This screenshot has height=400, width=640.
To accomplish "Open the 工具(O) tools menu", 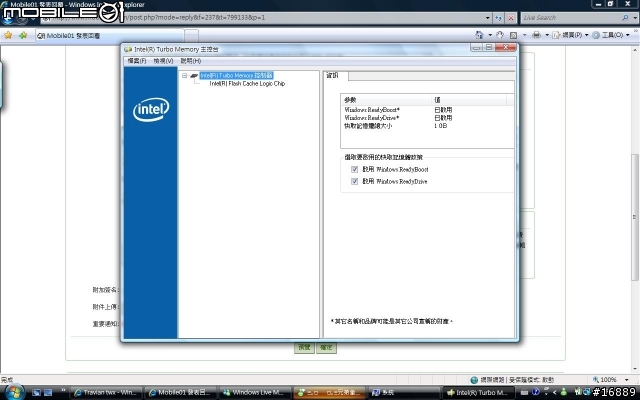I will [x=611, y=35].
